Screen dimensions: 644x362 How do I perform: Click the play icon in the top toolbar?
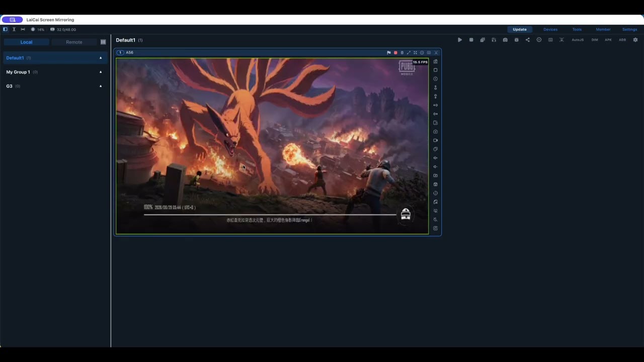[x=460, y=40]
